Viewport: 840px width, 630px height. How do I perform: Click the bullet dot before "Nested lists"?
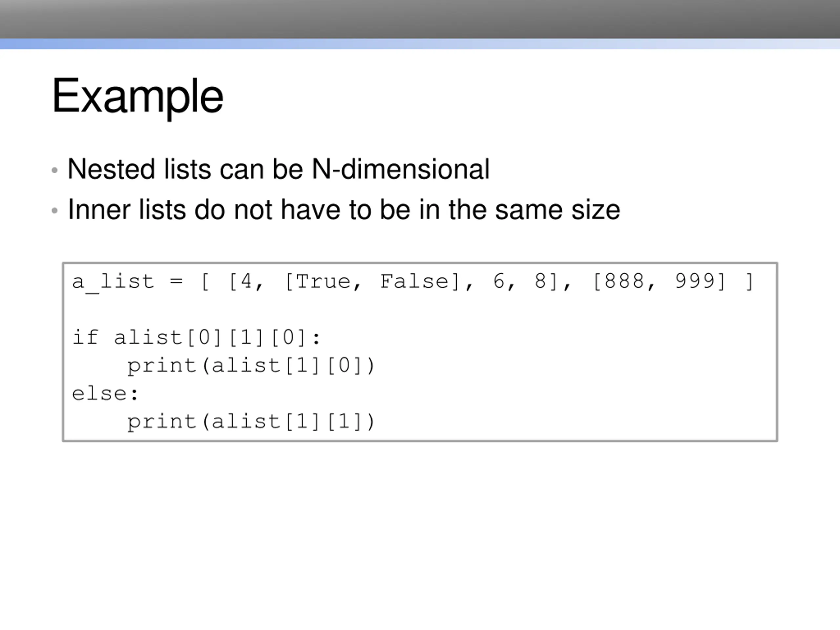(x=55, y=170)
